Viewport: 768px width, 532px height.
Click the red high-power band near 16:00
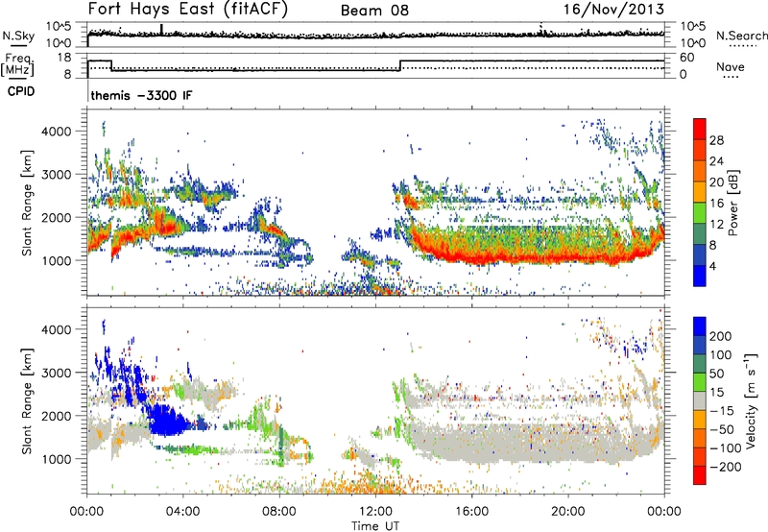(472, 256)
